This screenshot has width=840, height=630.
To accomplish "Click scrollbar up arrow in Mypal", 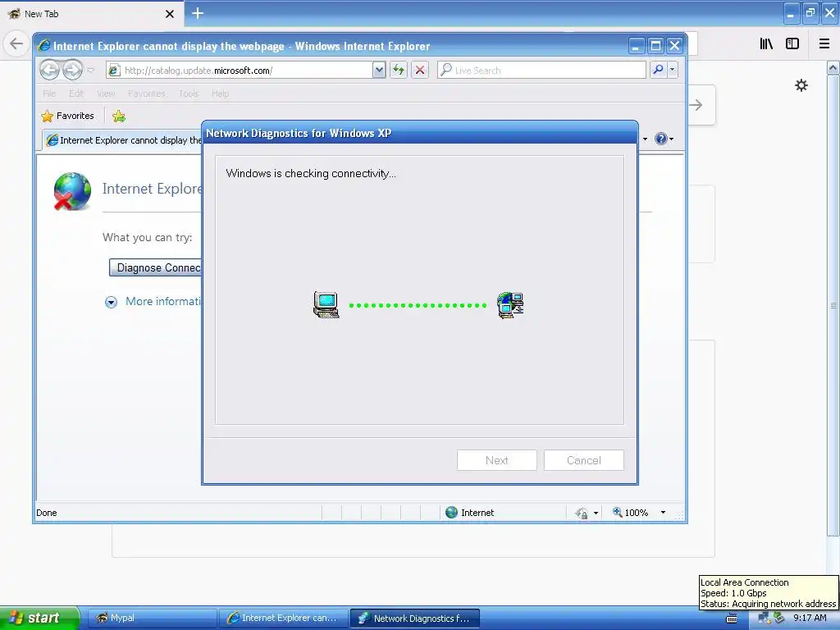I will point(833,67).
